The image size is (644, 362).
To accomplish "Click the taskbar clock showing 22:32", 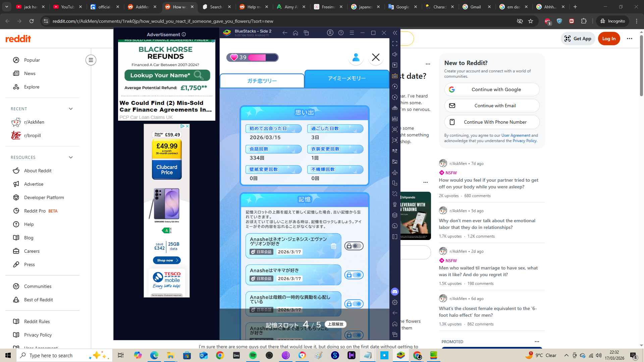I will pyautogui.click(x=614, y=355).
